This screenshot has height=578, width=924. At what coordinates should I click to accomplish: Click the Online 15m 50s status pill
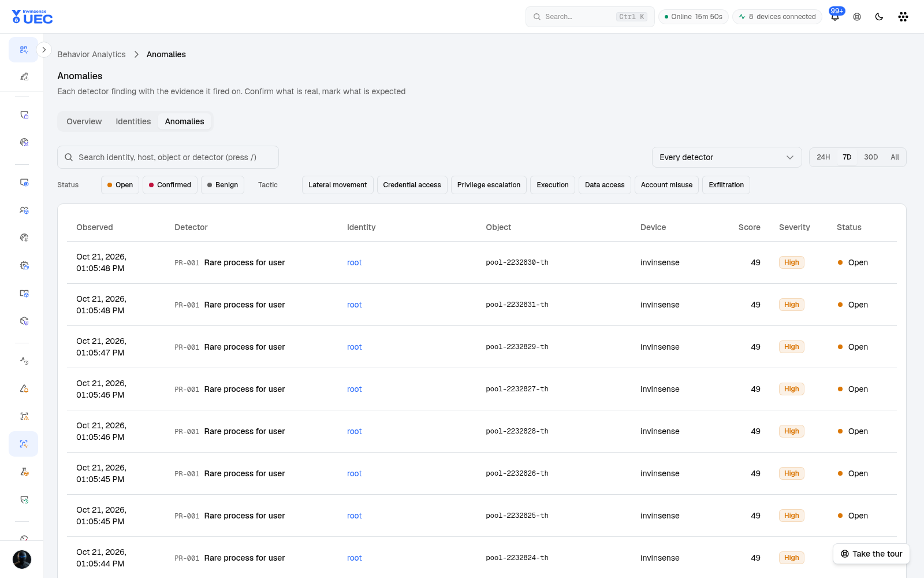point(693,17)
